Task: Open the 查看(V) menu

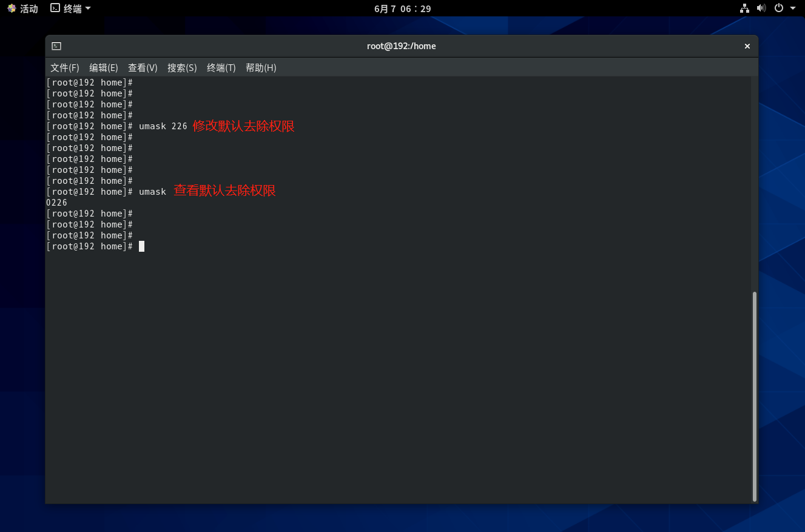Action: click(143, 68)
